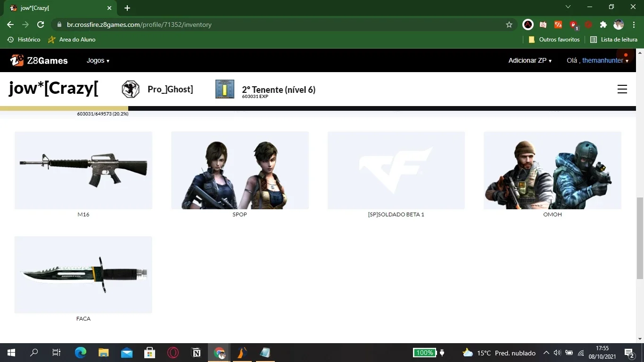Screen dimensions: 644x362
Task: Open the Extensions puzzle piece menu
Action: (603, 25)
